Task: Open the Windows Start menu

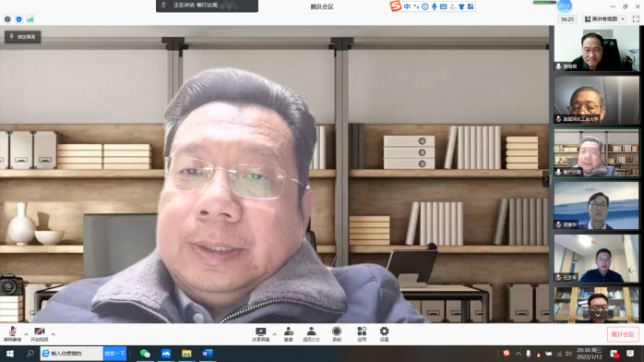Action: (x=10, y=354)
